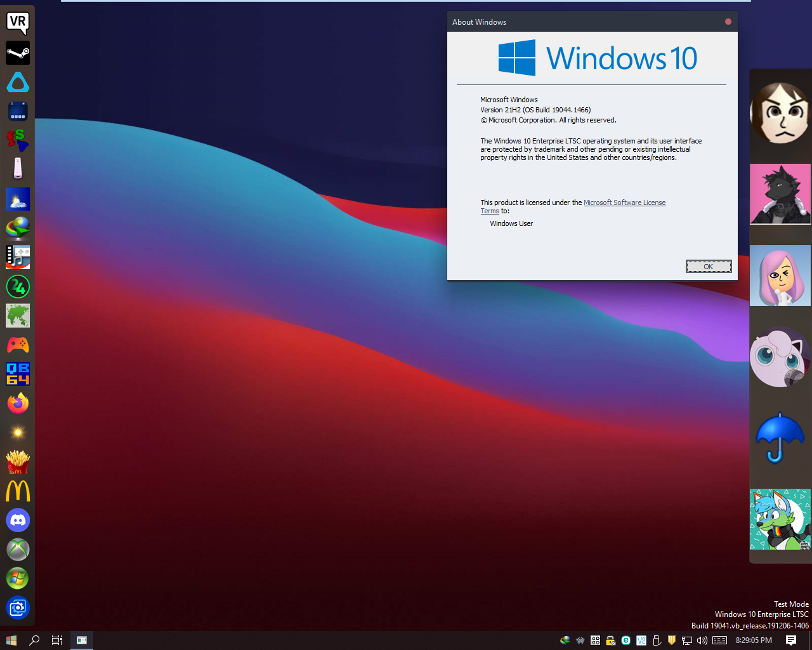Open Microsoft Software License Terms link
This screenshot has height=650, width=812.
[x=624, y=202]
